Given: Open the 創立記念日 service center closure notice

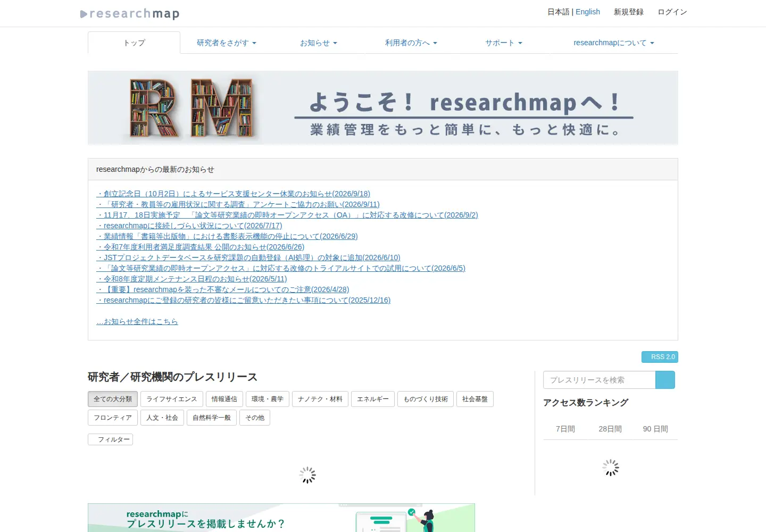Looking at the screenshot, I should (233, 194).
